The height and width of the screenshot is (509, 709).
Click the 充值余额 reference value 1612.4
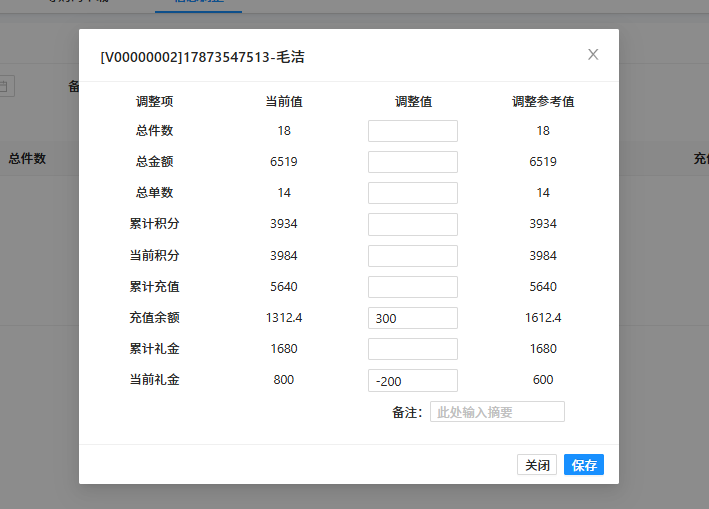(543, 318)
